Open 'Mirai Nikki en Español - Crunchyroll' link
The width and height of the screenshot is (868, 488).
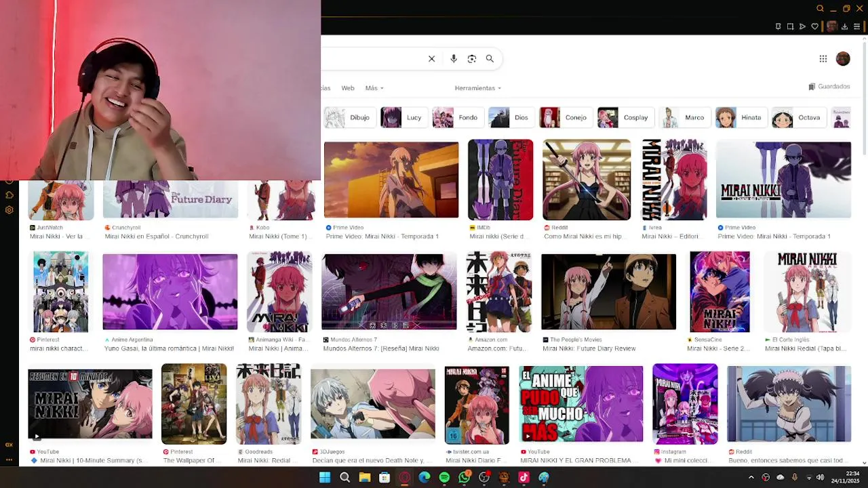pyautogui.click(x=157, y=237)
